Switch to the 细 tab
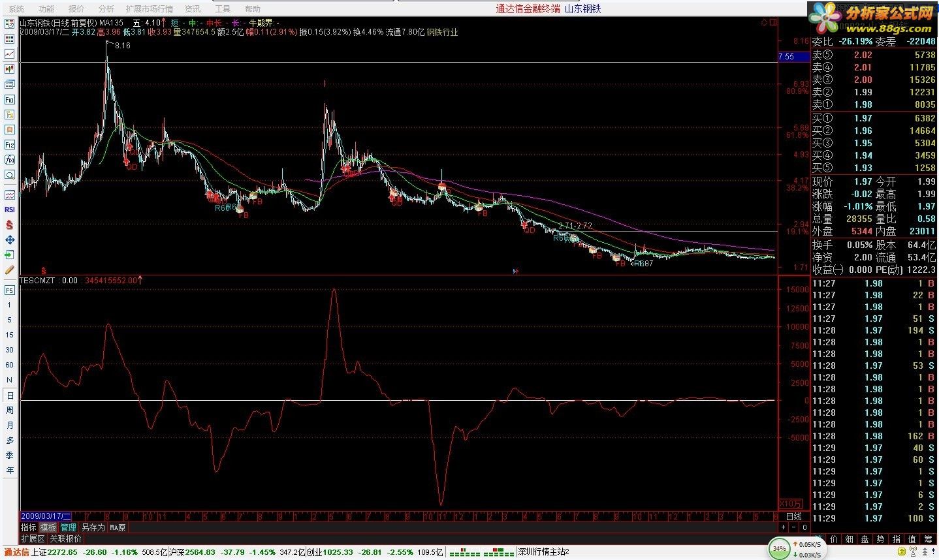This screenshot has width=939, height=560. click(851, 539)
